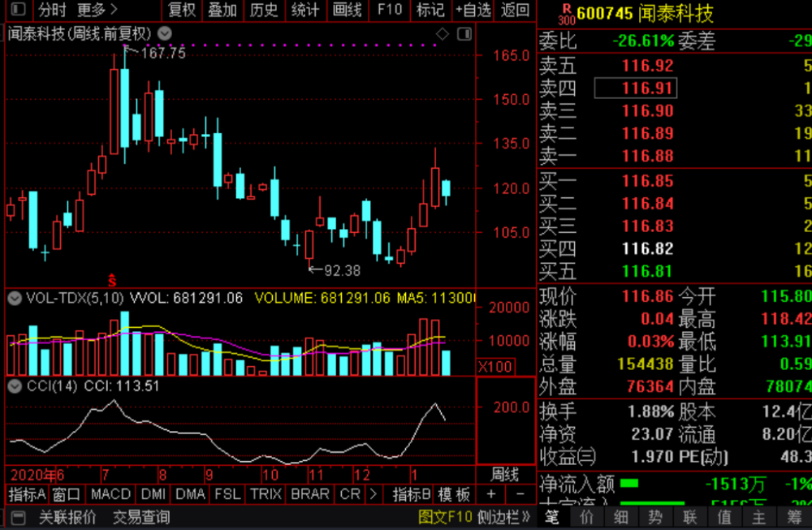Screen dimensions: 812x530
Task: Click the 返回 button
Action: coord(516,10)
